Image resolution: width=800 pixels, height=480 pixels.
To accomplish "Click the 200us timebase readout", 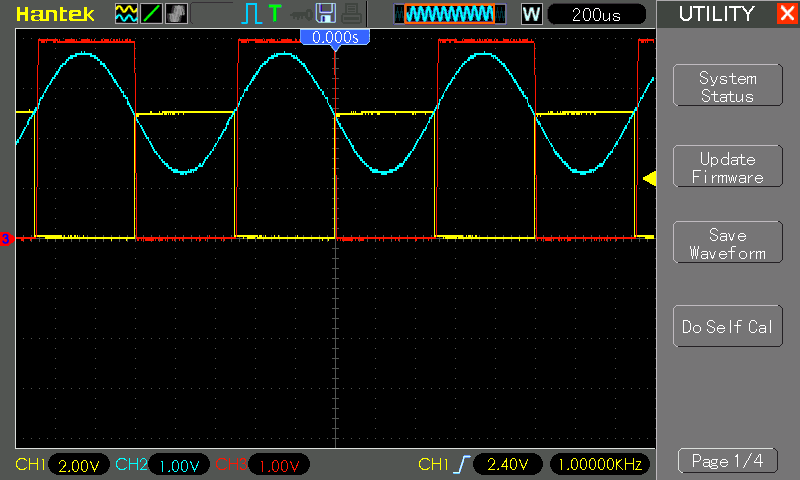I will click(596, 14).
